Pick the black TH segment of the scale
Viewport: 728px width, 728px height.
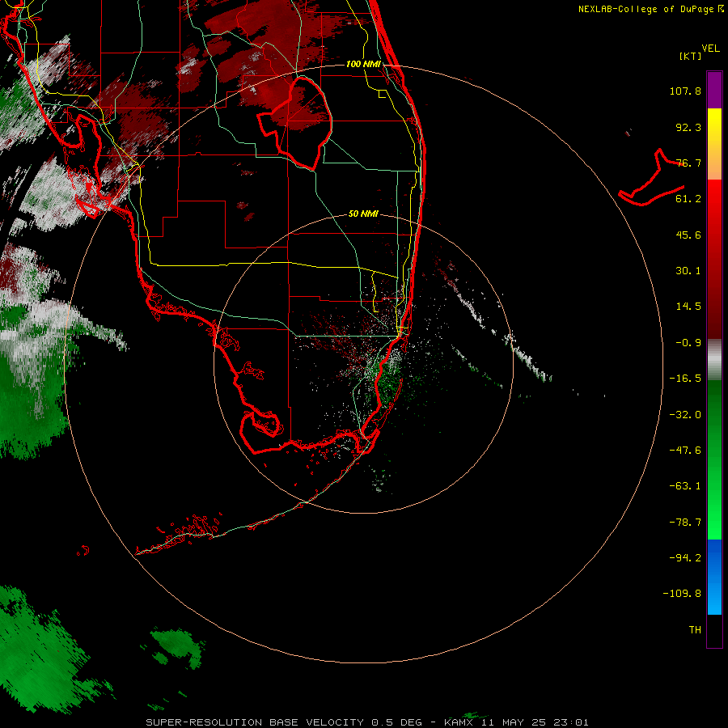pyautogui.click(x=714, y=631)
